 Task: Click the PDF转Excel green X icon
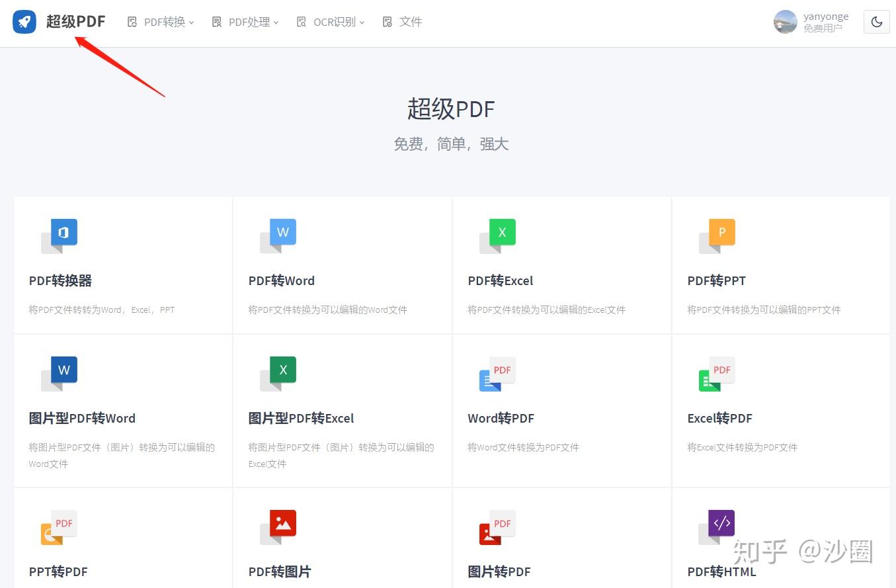click(x=498, y=236)
